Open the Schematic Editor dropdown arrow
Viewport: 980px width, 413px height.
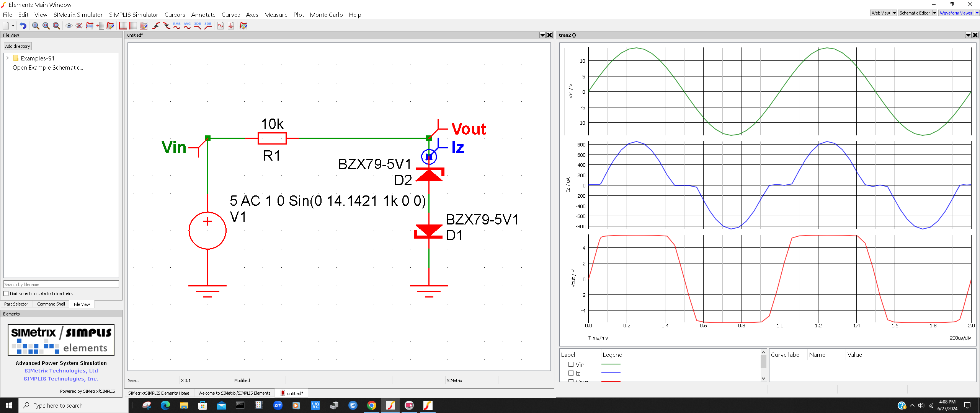tap(934, 13)
